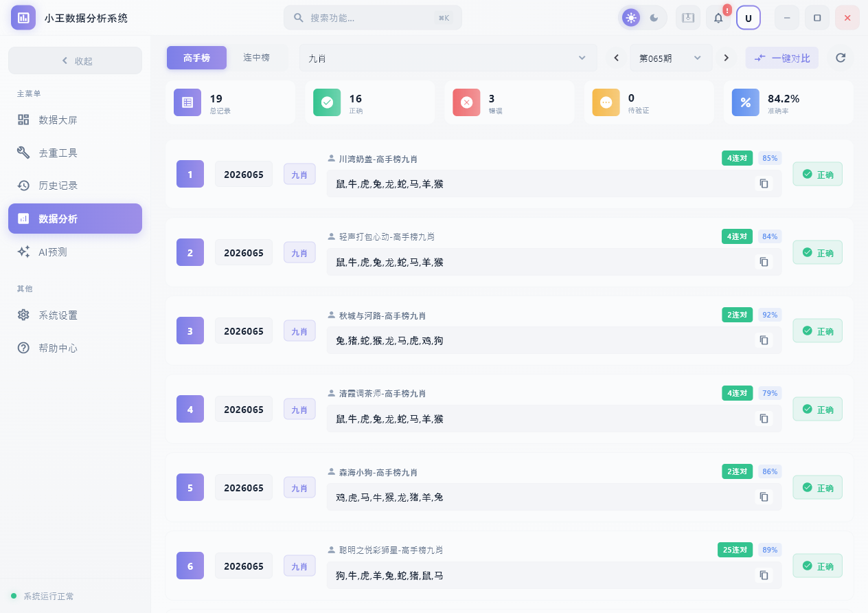Enable dark mode with the moon toggle
Screen dimensions: 868x613
(x=653, y=17)
